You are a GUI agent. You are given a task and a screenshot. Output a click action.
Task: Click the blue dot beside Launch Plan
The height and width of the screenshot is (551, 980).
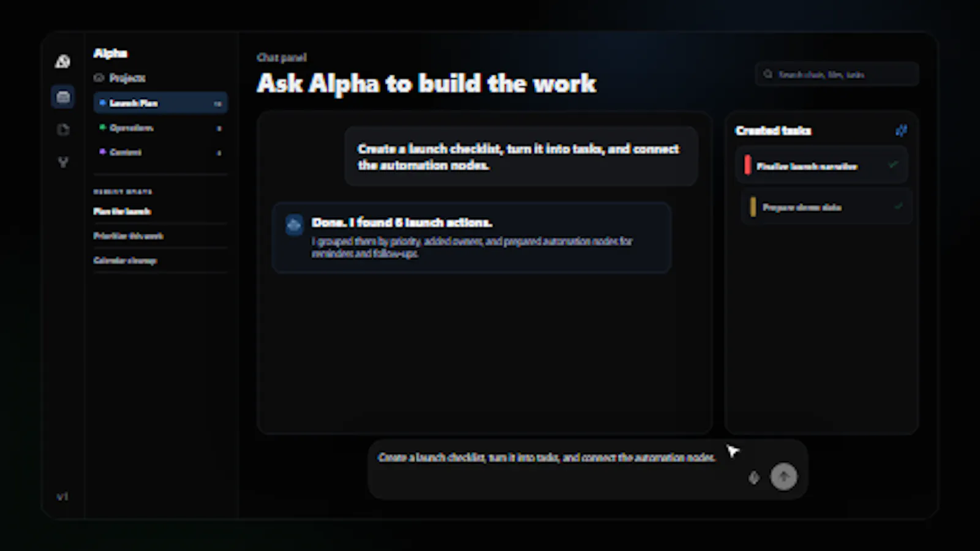(102, 103)
